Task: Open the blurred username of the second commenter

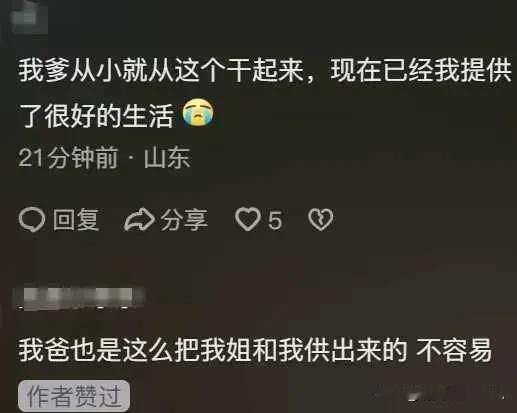Action: 78,298
